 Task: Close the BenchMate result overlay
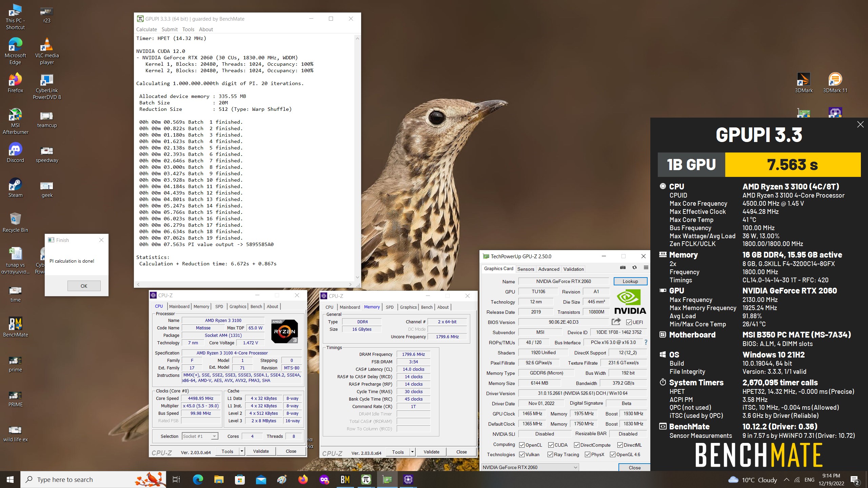860,125
